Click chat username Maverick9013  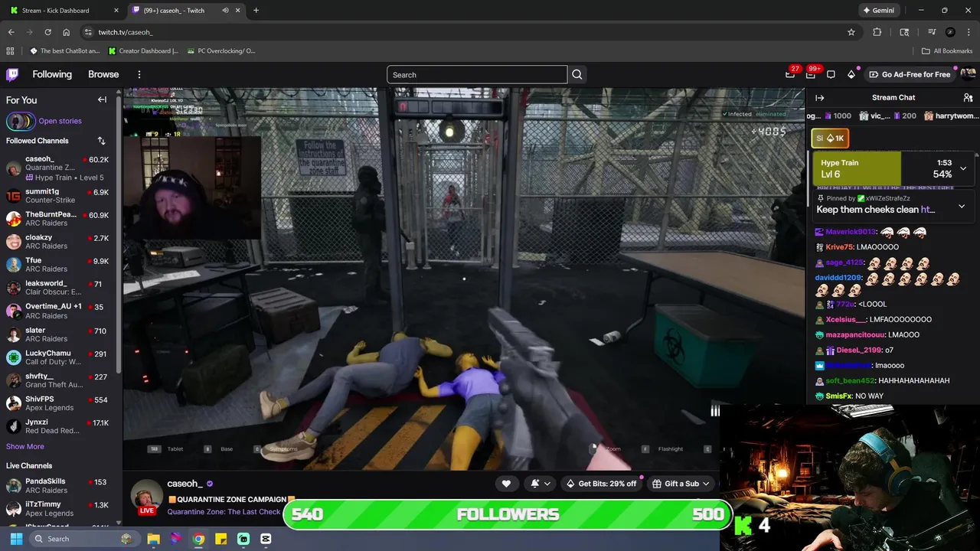pyautogui.click(x=851, y=232)
